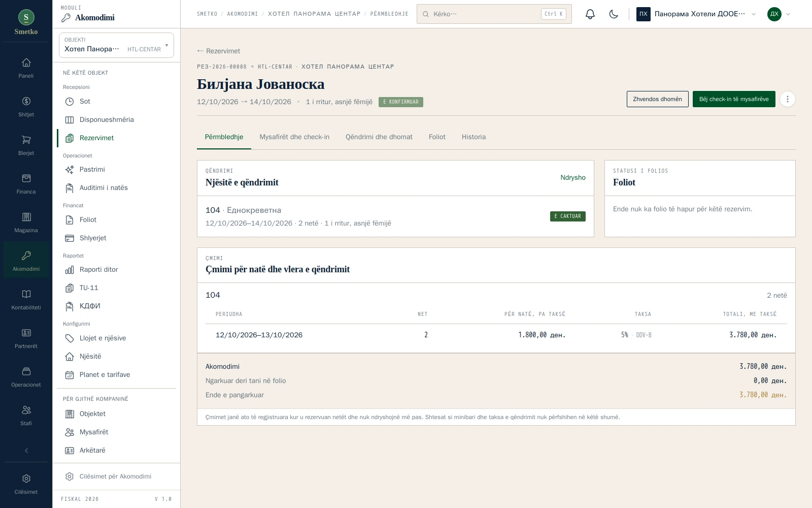The image size is (812, 508).
Task: Collapse the dark sidebar with chevron
Action: click(26, 451)
